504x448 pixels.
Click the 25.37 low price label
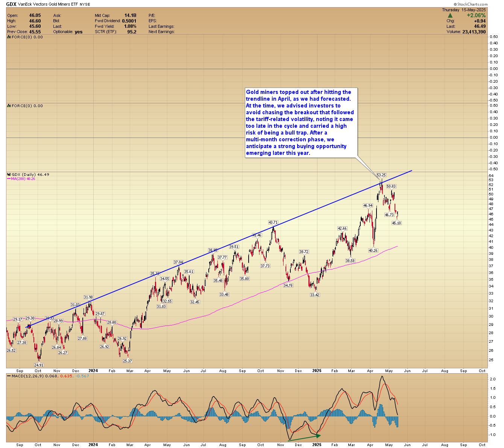pyautogui.click(x=128, y=361)
